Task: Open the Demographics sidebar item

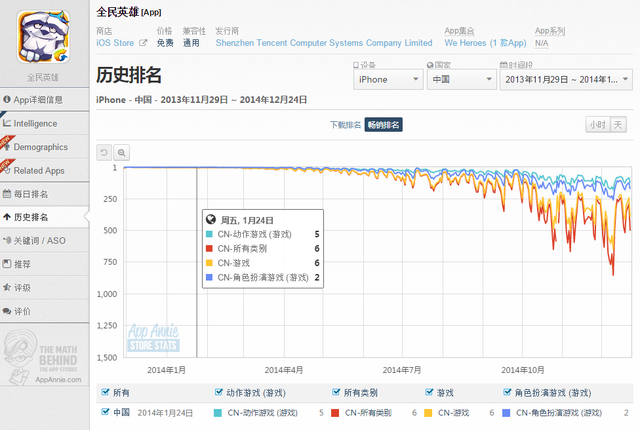Action: (x=44, y=147)
